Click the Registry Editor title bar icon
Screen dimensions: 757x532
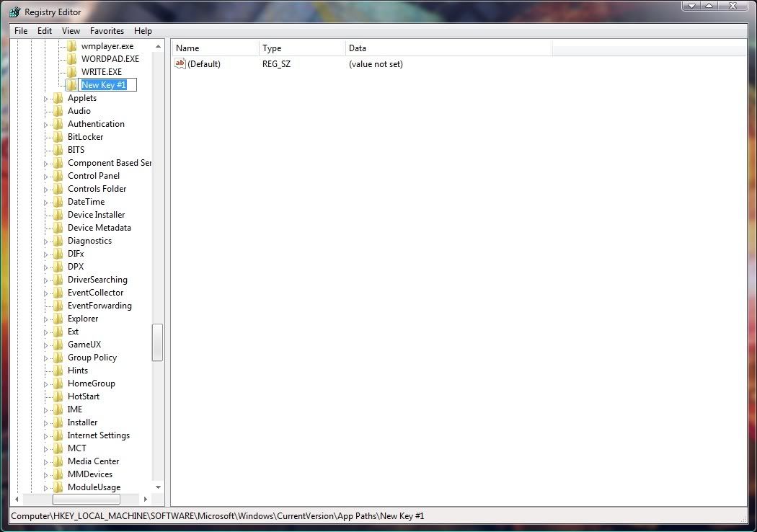[14, 12]
